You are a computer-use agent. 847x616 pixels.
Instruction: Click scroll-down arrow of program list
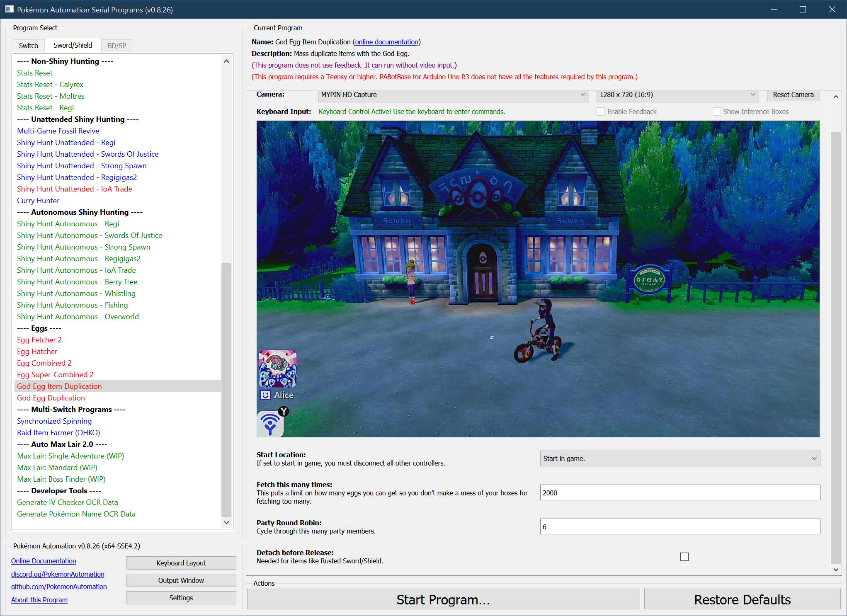tap(226, 522)
